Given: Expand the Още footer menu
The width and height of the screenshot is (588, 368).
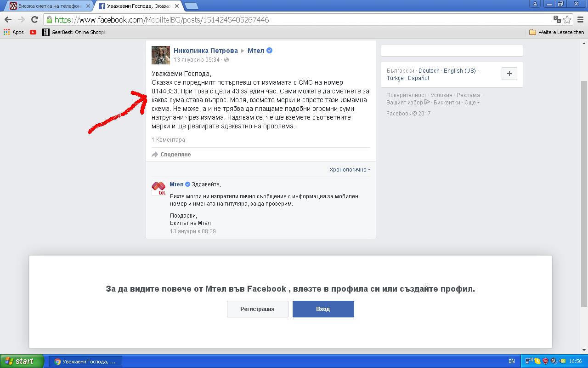Looking at the screenshot, I should pyautogui.click(x=472, y=103).
